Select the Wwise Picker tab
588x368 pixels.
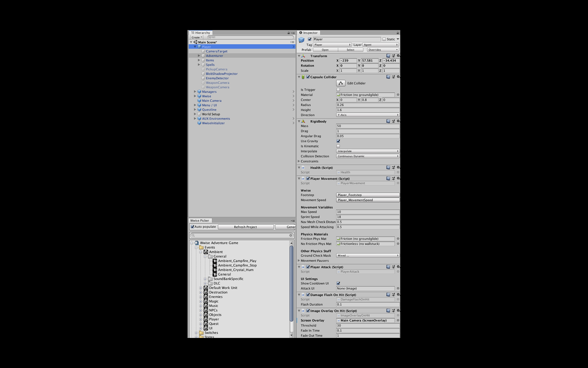pos(200,220)
